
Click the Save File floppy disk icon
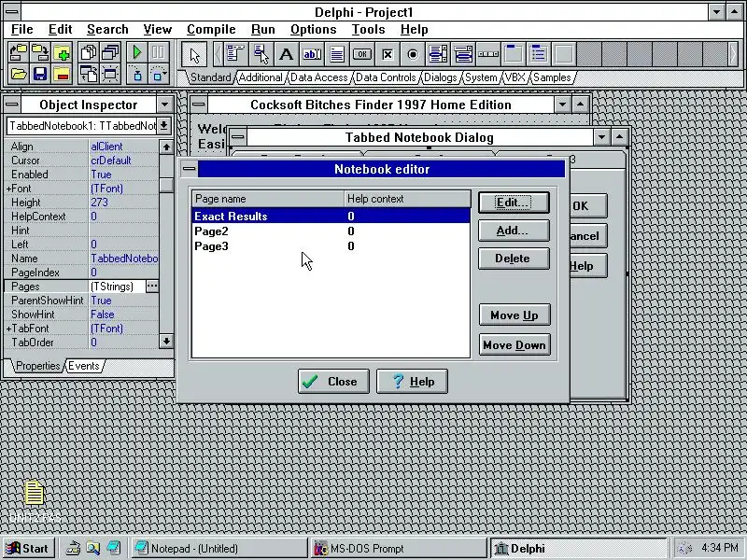click(40, 75)
